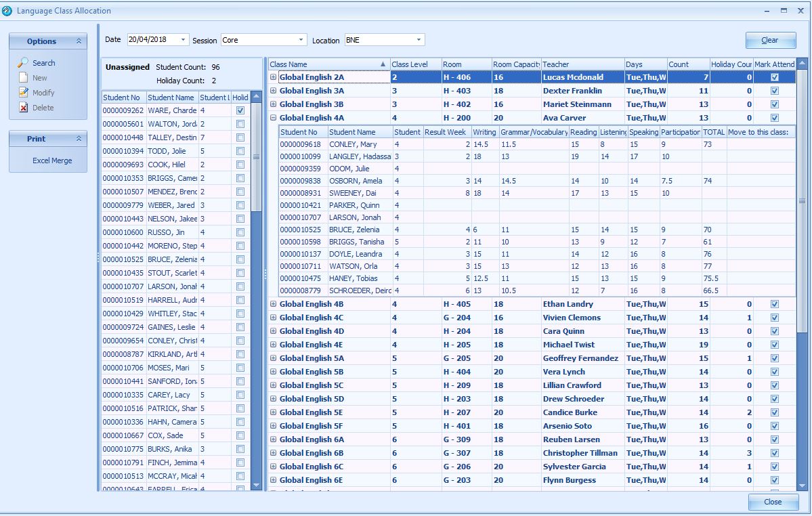Collapse the Print panel chevron
Screen dimensions: 812x516
click(x=79, y=139)
